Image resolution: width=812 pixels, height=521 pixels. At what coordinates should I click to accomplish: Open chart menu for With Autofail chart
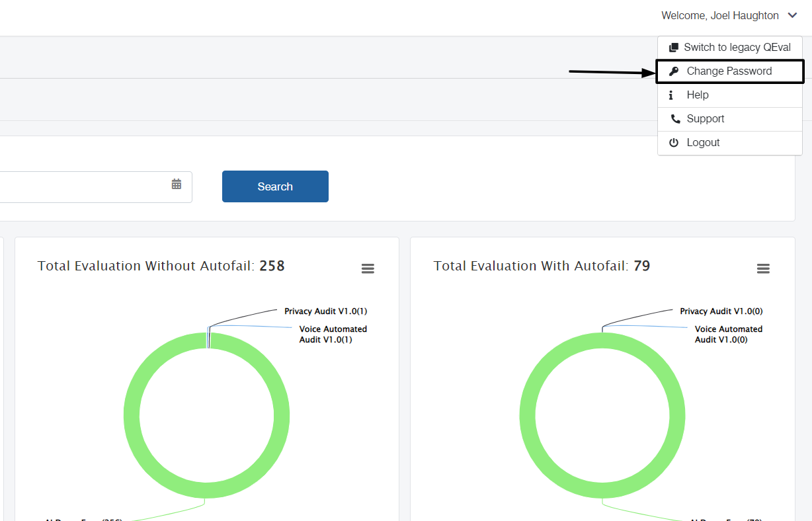pyautogui.click(x=763, y=268)
